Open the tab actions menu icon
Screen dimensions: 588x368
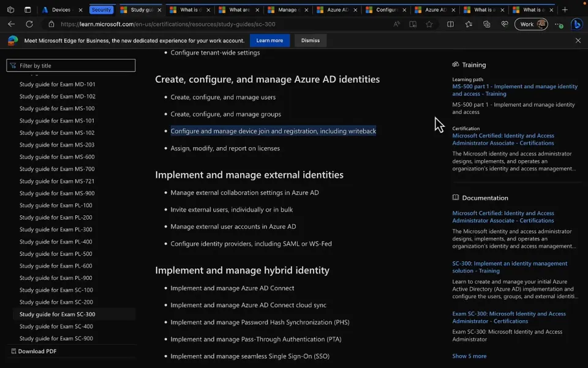click(28, 10)
